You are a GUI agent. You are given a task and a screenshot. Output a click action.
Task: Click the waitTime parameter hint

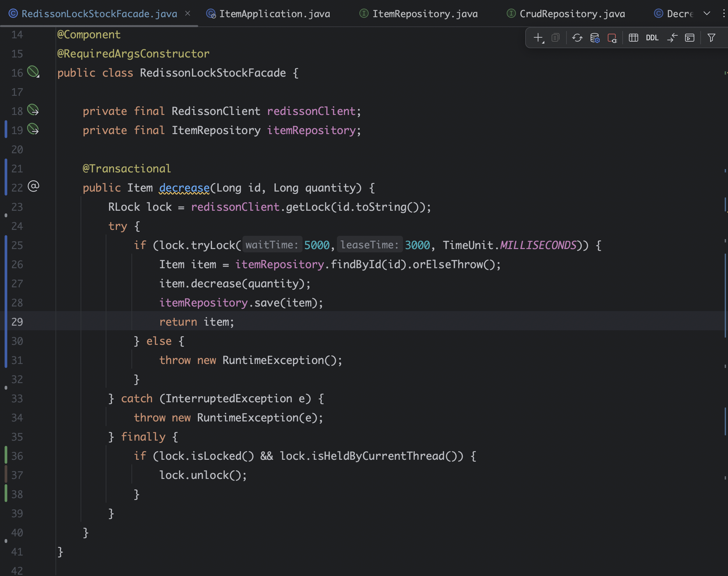[x=272, y=245]
